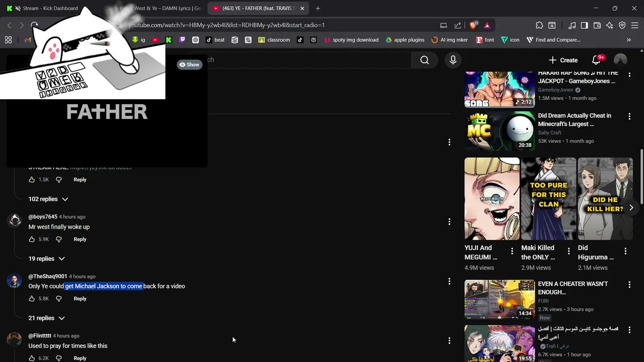Open a new browser tab
This screenshot has height=362, width=644.
click(317, 8)
